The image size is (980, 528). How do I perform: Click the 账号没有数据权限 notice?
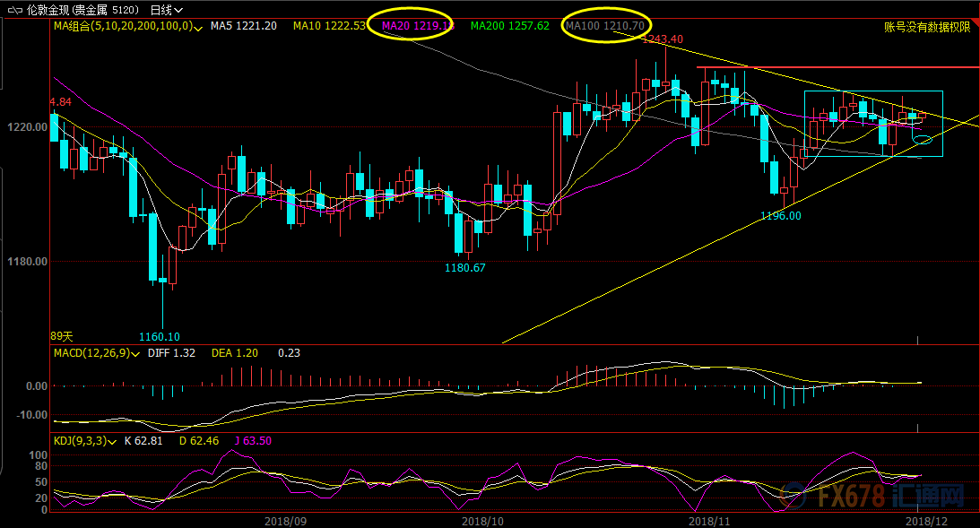point(927,27)
